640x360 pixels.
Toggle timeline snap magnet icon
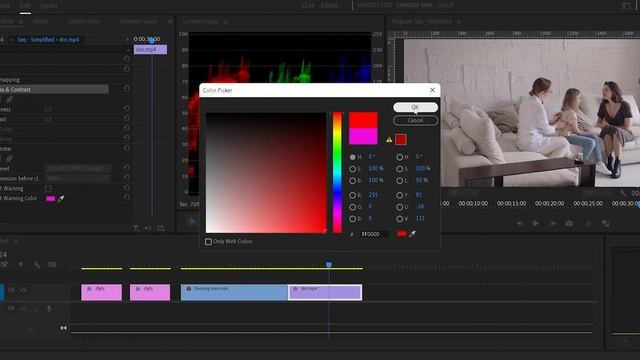(4, 264)
